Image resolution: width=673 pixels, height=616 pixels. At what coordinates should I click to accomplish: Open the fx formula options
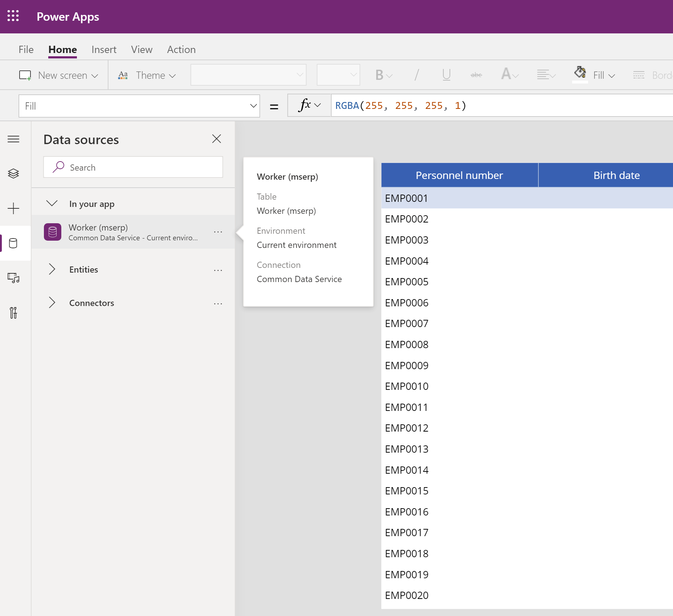click(x=309, y=105)
